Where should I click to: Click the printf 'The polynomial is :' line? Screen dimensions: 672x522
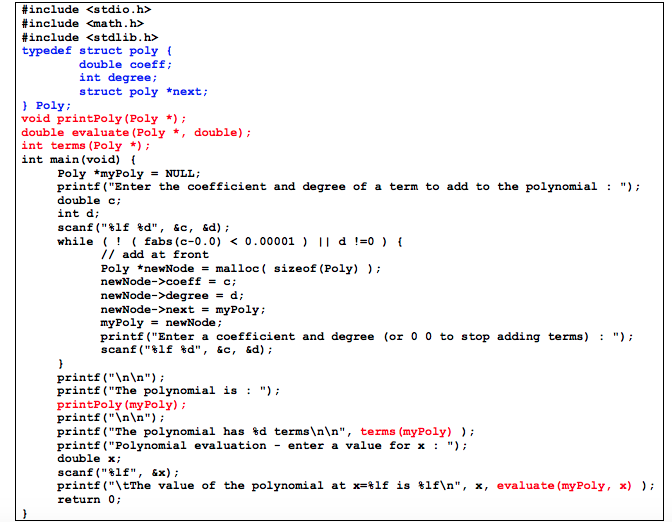[x=168, y=391]
